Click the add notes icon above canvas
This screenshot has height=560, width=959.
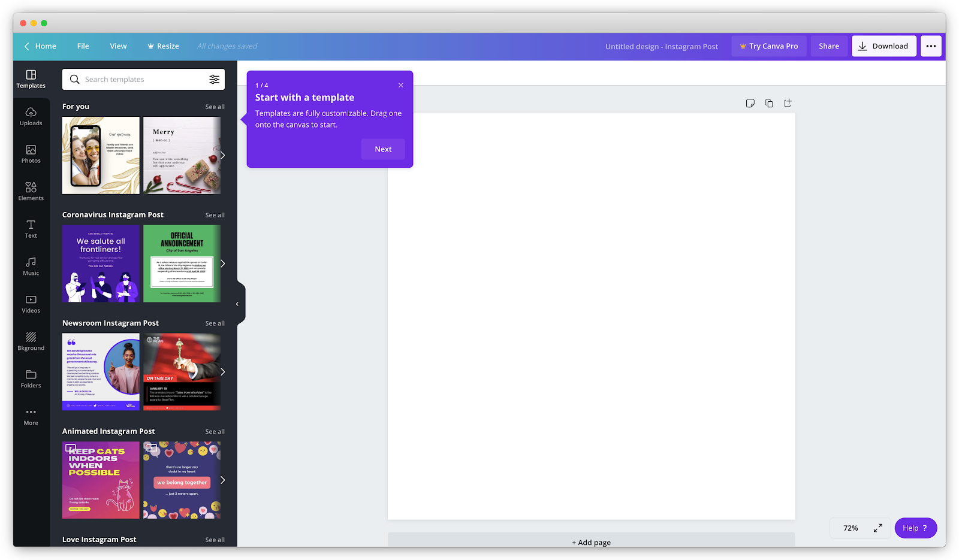click(750, 103)
